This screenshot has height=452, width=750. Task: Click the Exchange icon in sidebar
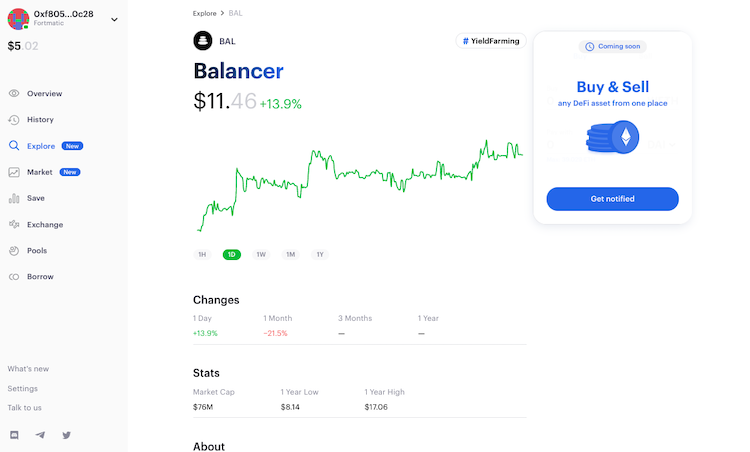14,224
